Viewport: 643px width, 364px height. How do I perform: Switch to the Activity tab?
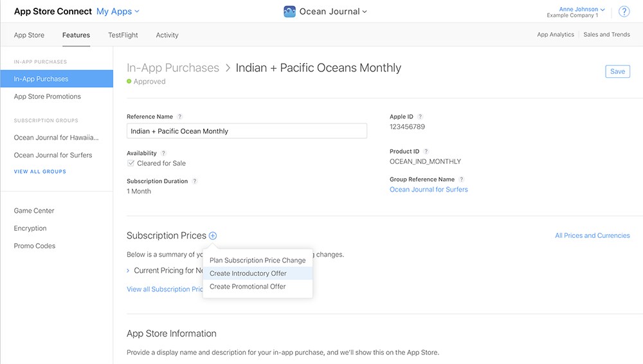[x=167, y=35]
